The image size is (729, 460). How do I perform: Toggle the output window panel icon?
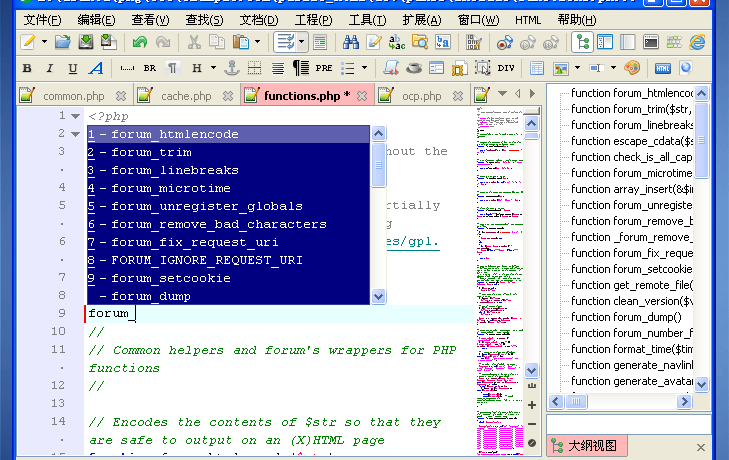click(x=651, y=42)
